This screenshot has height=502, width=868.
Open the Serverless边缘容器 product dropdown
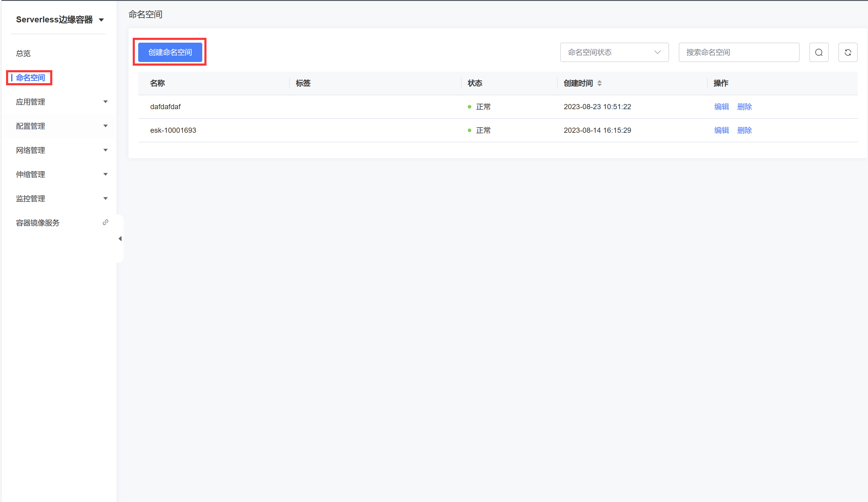60,20
